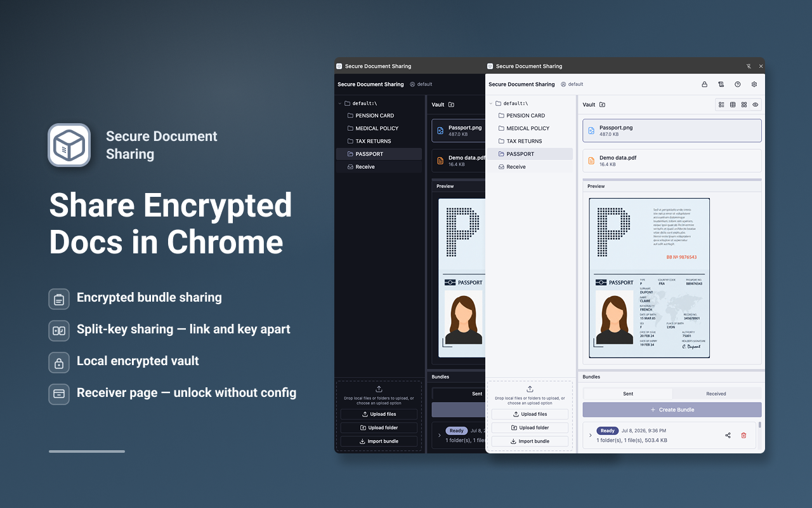Click the Secure Document Sharing box logo

[x=69, y=145]
